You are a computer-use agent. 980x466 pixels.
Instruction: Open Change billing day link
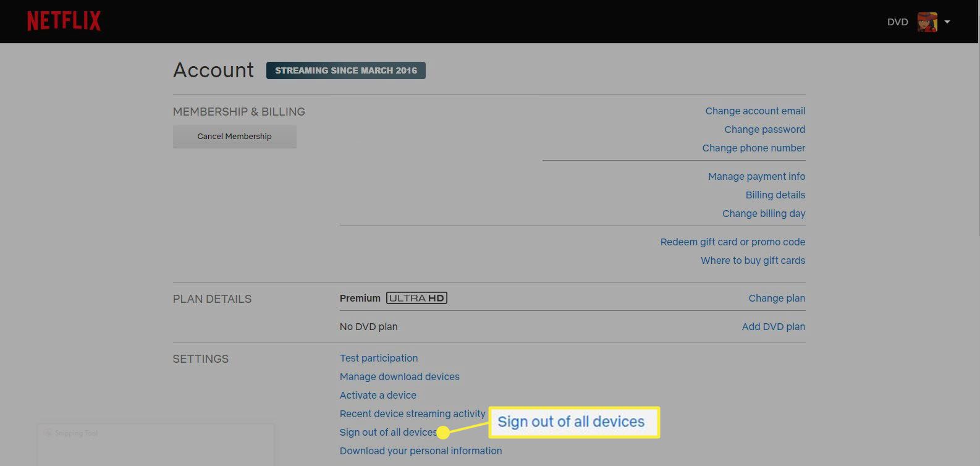coord(764,214)
